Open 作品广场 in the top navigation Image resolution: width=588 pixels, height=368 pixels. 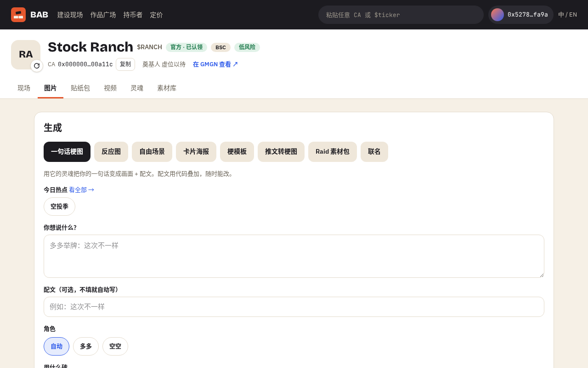click(103, 15)
